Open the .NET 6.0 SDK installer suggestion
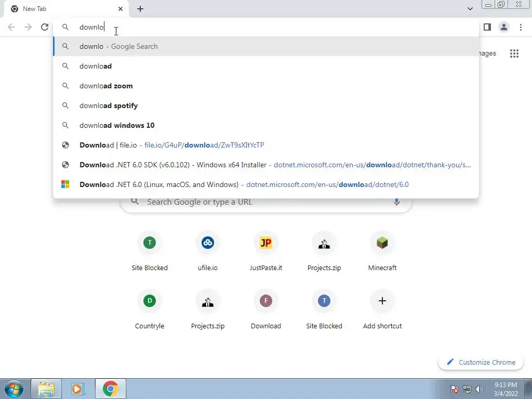 [x=266, y=165]
